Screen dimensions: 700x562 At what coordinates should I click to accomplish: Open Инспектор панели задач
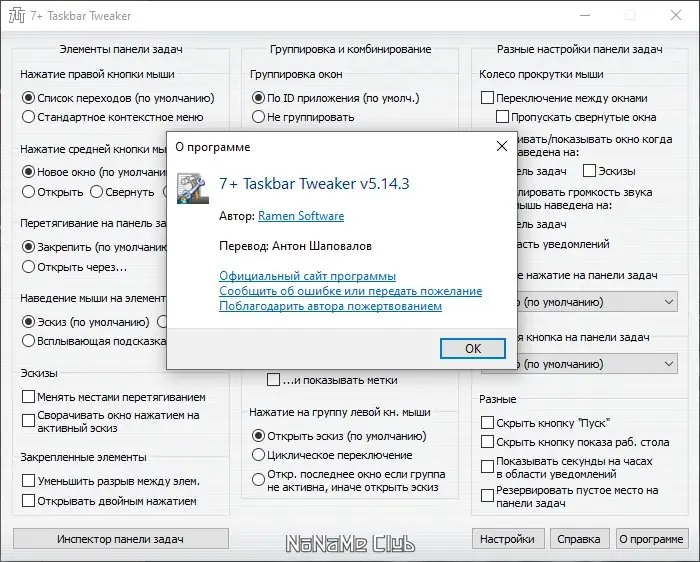(x=121, y=539)
